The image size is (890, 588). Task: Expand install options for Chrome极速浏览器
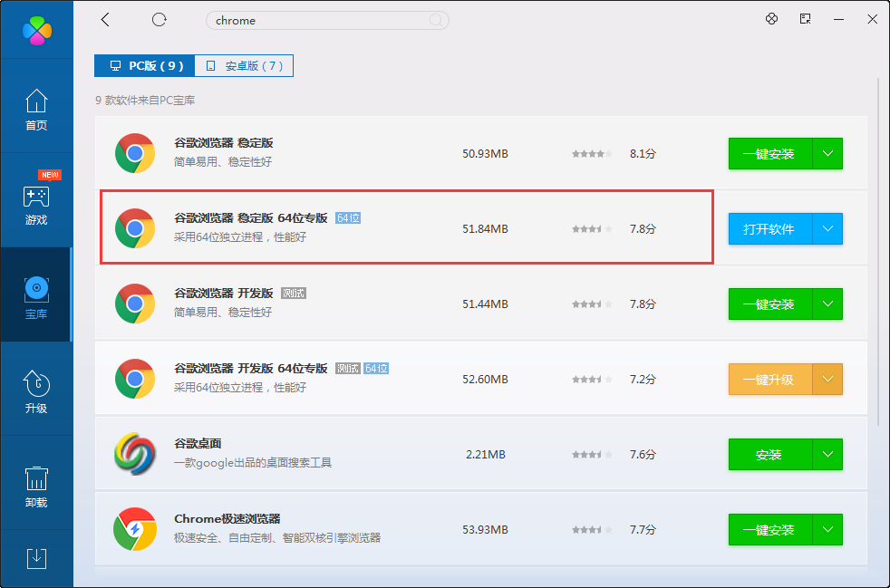827,529
